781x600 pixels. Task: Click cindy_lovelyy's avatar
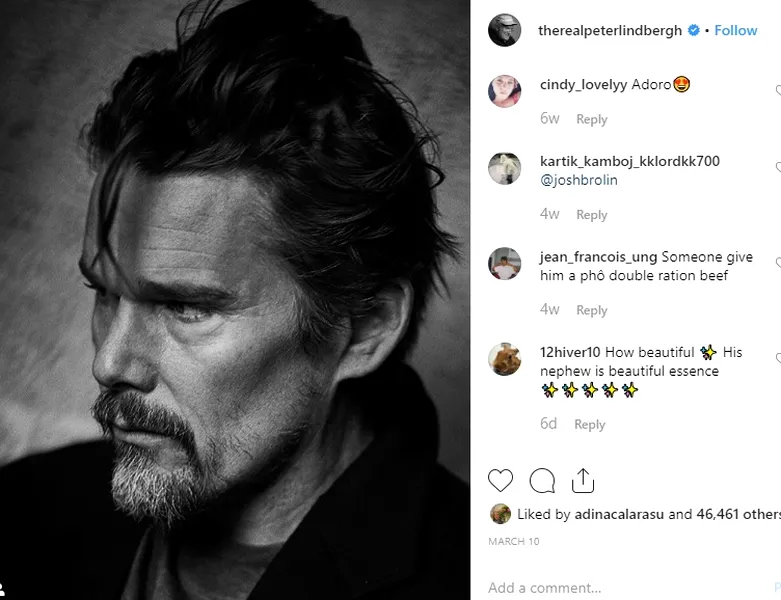504,91
